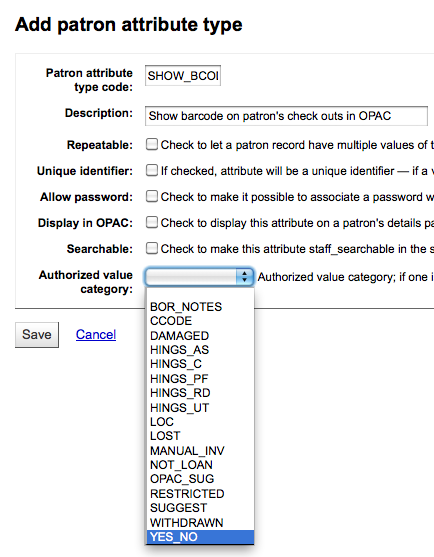Image resolution: width=434 pixels, height=557 pixels.
Task: Enable Display in OPAC checkbox
Action: click(152, 222)
